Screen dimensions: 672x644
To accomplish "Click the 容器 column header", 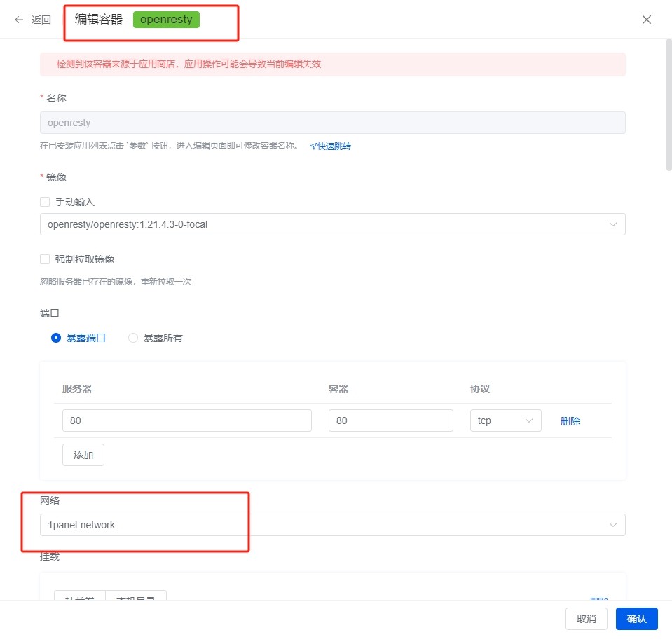I will pyautogui.click(x=338, y=389).
